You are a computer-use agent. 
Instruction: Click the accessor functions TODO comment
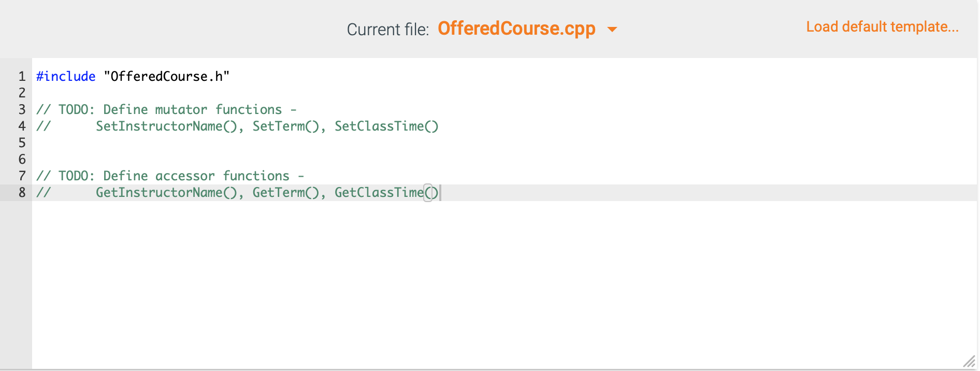click(170, 176)
